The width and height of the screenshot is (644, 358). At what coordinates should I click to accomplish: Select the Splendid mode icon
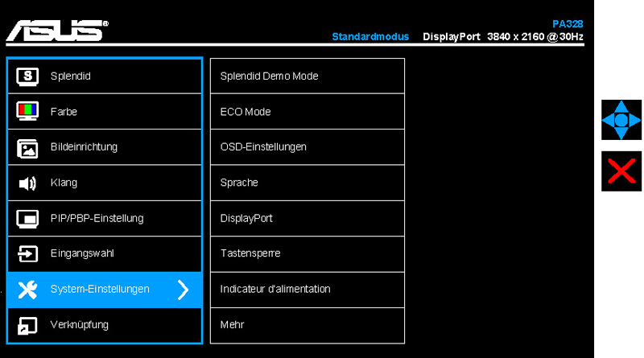point(27,76)
